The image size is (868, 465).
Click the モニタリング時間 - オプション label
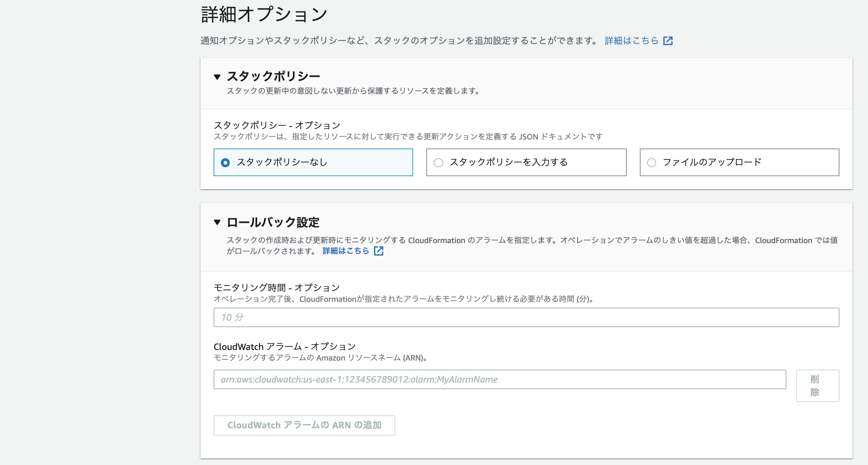277,288
